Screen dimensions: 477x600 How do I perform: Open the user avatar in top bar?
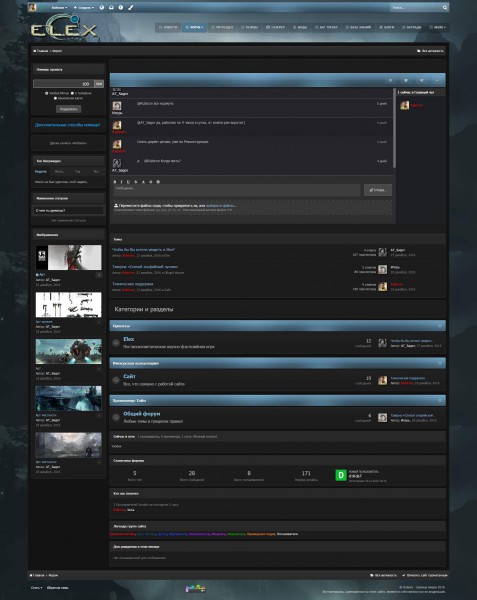[x=33, y=8]
